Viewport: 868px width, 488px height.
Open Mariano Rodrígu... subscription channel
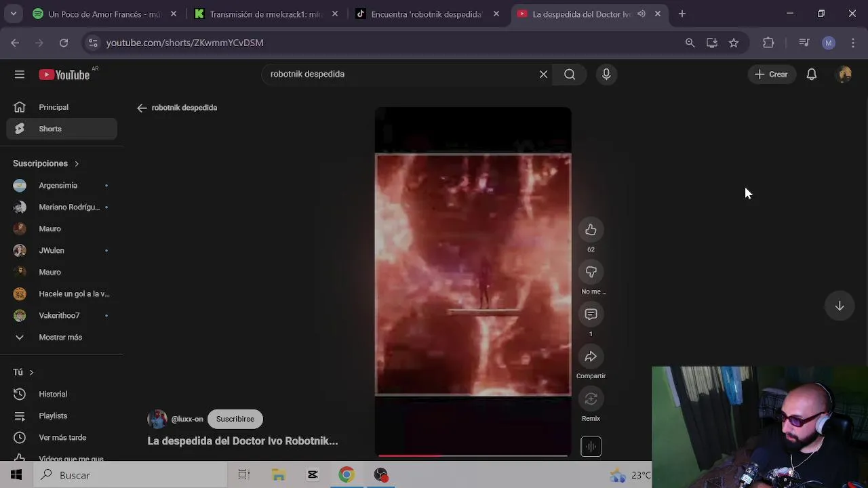coord(62,207)
